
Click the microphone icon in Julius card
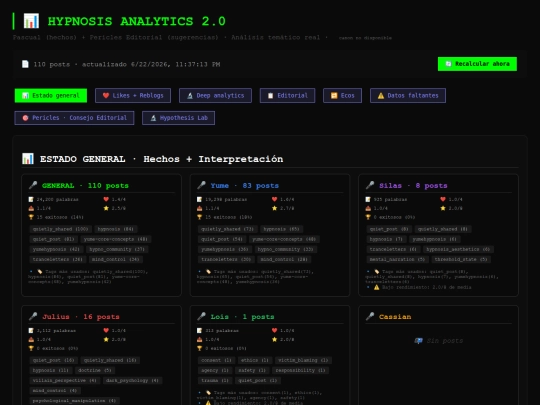pyautogui.click(x=33, y=316)
